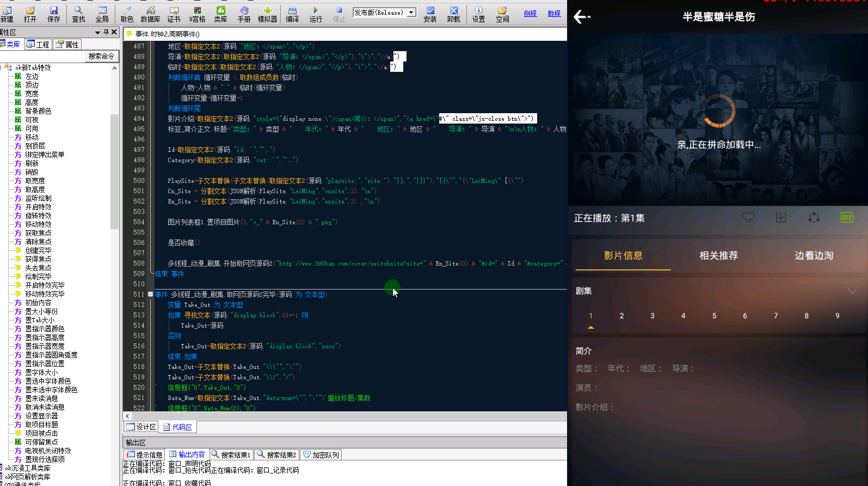Screen dimensions: 868x486
Task: Open the 教程 link
Action: point(554,14)
